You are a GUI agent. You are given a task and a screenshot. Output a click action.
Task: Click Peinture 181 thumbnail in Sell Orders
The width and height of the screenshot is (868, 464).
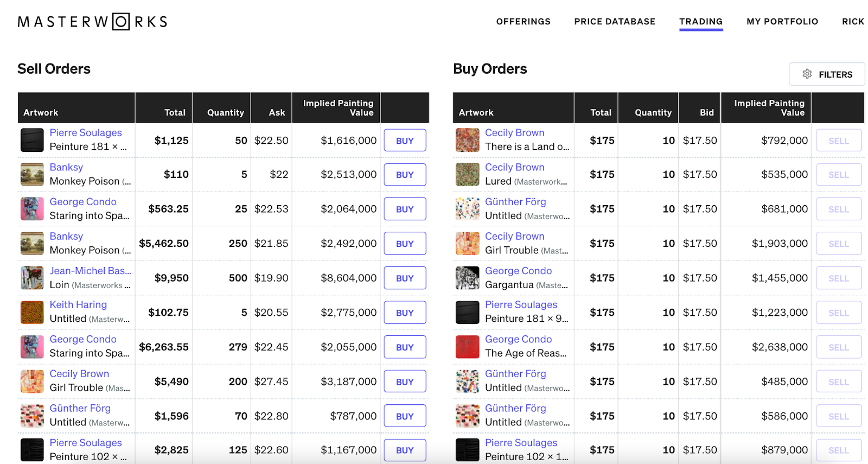click(32, 140)
